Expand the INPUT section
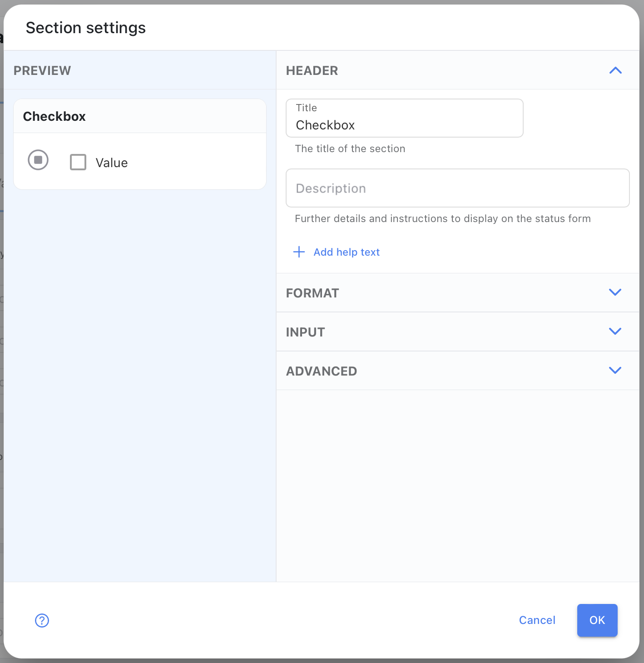Image resolution: width=644 pixels, height=663 pixels. [458, 332]
